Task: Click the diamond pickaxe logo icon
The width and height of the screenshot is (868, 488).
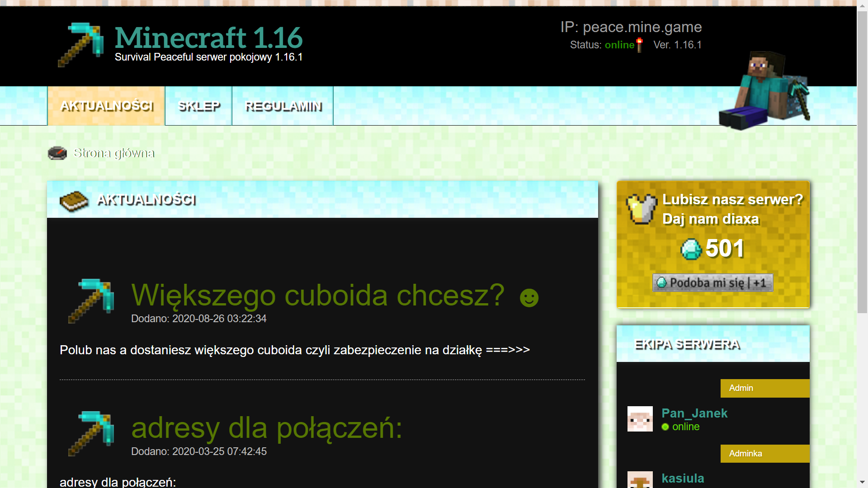Action: coord(81,45)
